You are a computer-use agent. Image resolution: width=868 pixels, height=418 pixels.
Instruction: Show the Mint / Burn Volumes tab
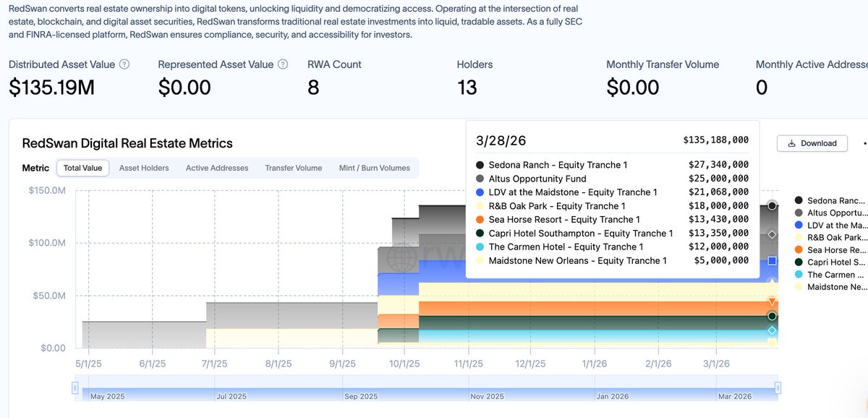coord(374,168)
